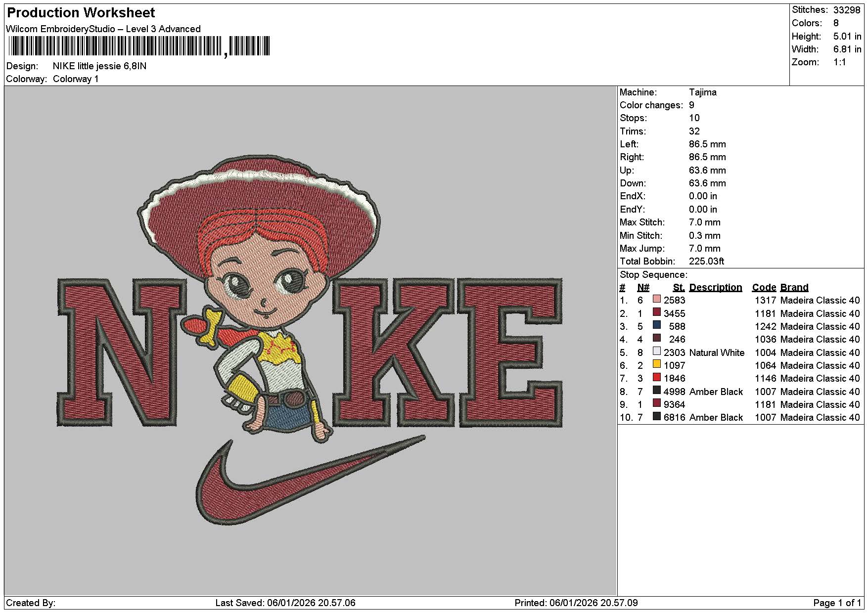868x613 pixels.
Task: Click the yellow swatch for stop 6
Action: [657, 364]
